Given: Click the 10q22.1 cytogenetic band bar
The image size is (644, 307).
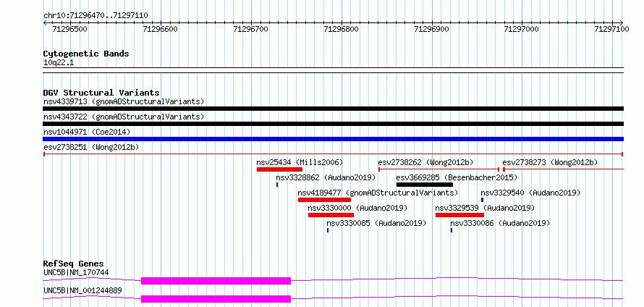Looking at the screenshot, I should (x=333, y=70).
